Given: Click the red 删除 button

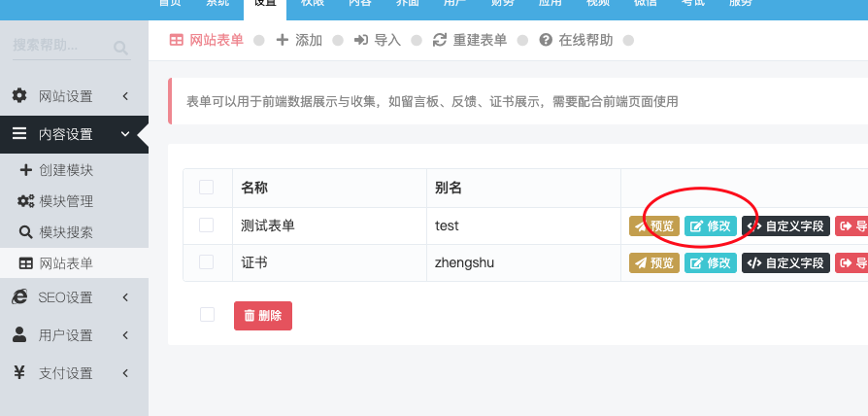Looking at the screenshot, I should pos(263,316).
